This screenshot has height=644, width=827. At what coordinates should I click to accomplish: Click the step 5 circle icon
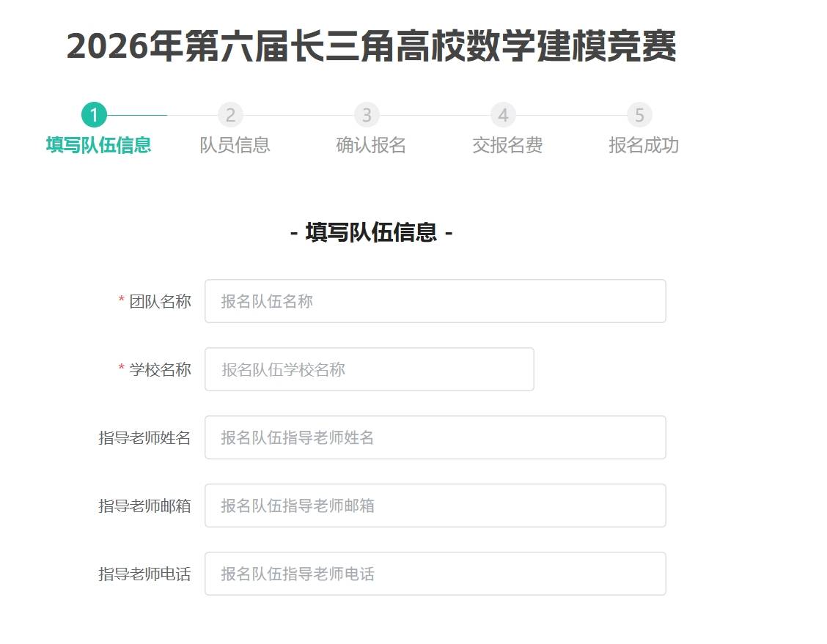click(639, 115)
